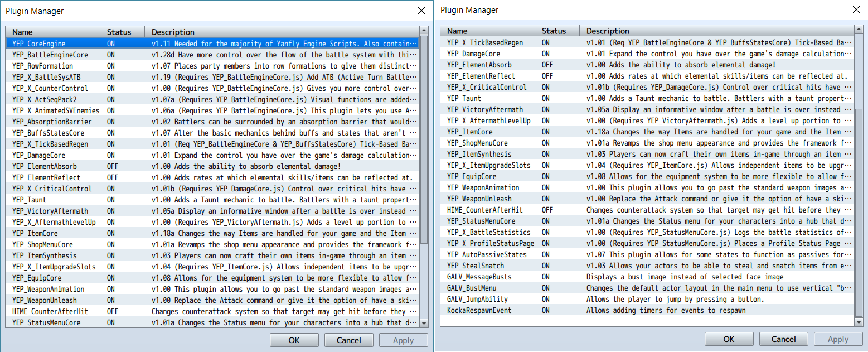Select YEP_EquipCore in the right window
The image size is (868, 352).
(647, 176)
